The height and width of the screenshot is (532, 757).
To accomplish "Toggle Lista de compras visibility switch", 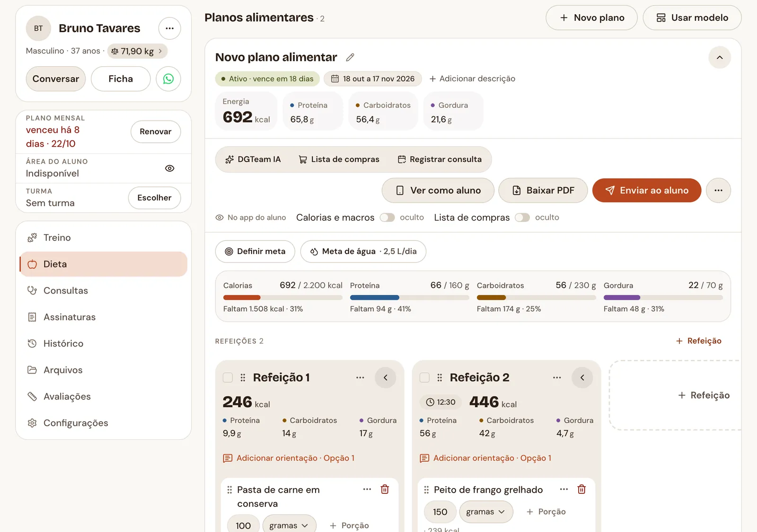I will point(522,218).
